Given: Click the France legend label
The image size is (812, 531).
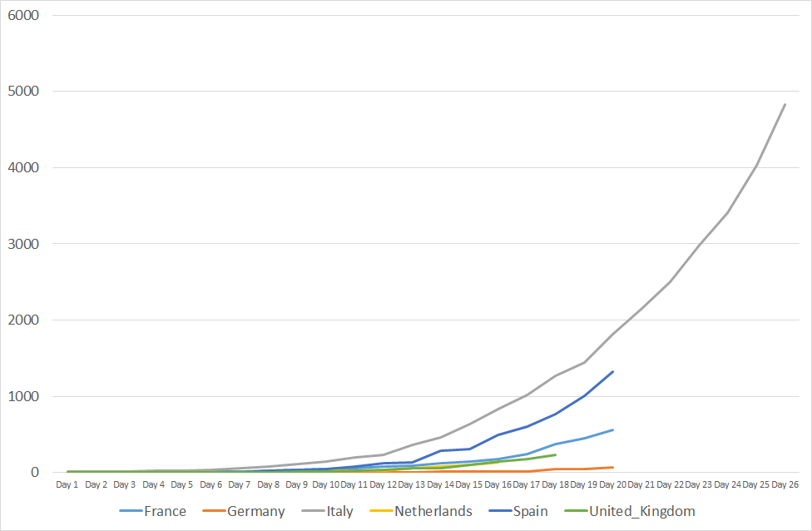Looking at the screenshot, I should click(166, 511).
